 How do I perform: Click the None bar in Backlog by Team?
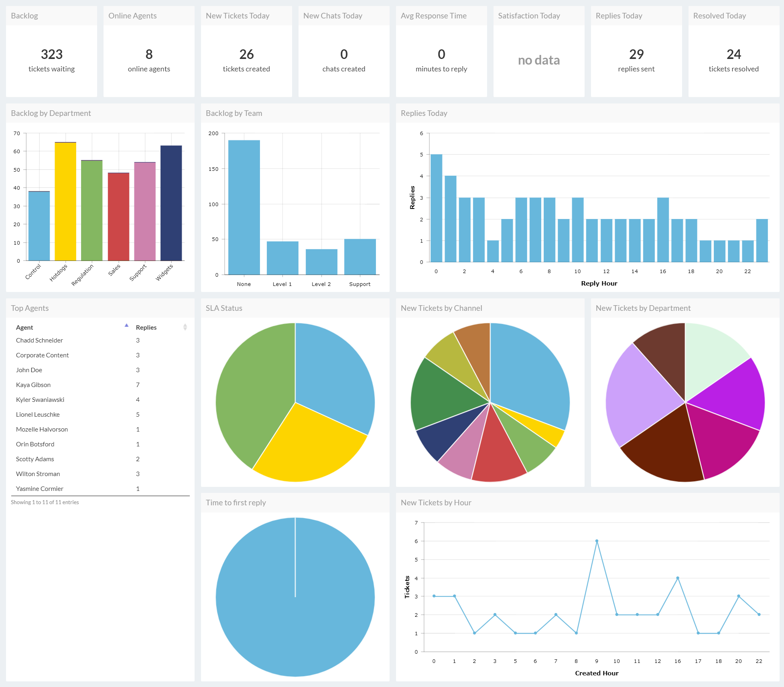[x=244, y=207]
